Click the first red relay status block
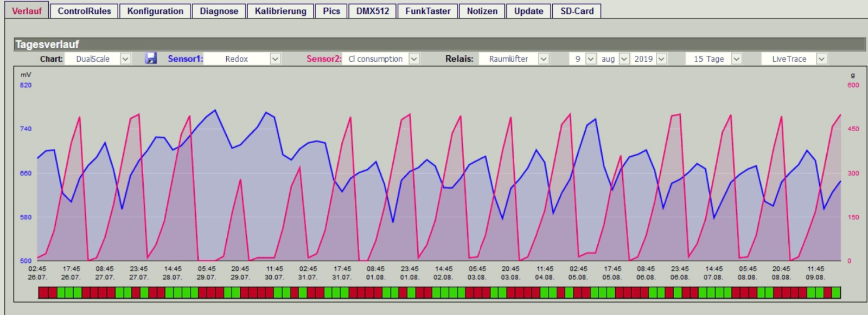 coord(44,293)
